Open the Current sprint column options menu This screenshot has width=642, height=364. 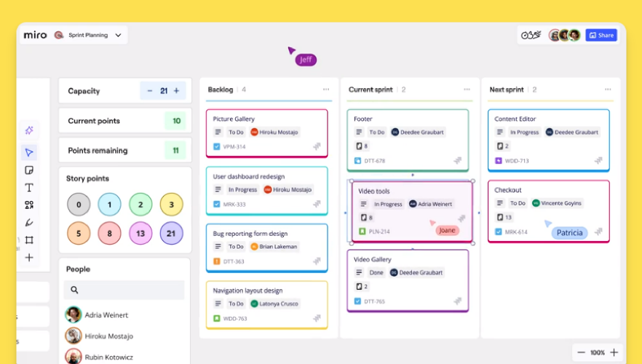[x=467, y=90]
